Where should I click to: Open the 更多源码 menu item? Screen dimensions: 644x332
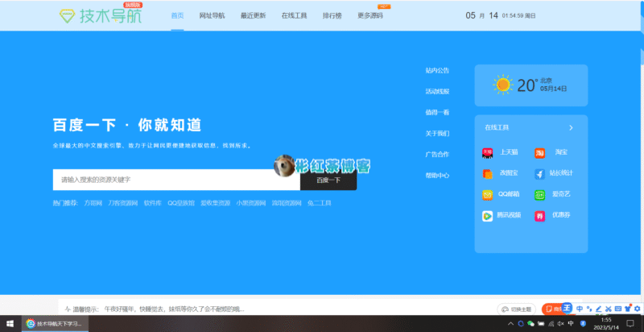pyautogui.click(x=370, y=15)
